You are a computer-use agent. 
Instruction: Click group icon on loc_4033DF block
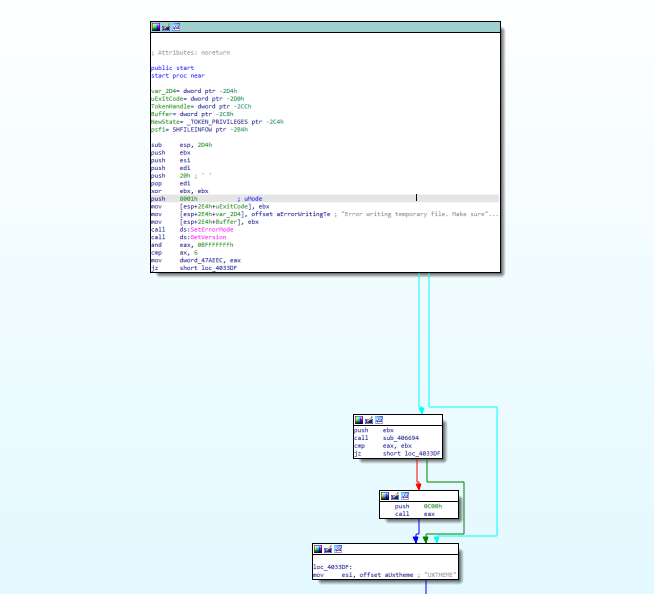coord(338,549)
